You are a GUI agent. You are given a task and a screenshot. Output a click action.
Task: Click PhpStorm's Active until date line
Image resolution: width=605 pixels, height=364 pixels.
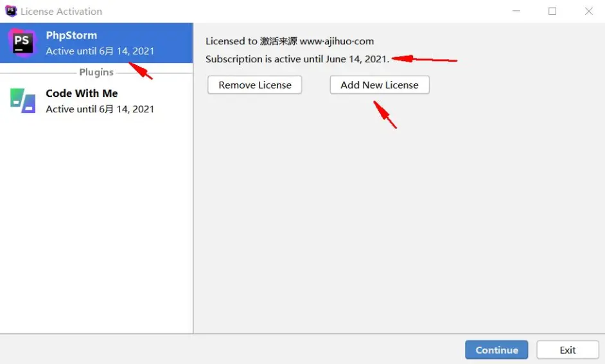[x=100, y=51]
